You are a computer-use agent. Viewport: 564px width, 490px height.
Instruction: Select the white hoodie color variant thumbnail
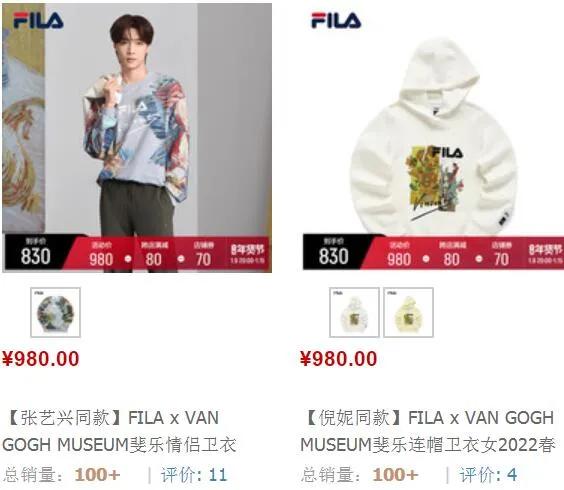(354, 312)
